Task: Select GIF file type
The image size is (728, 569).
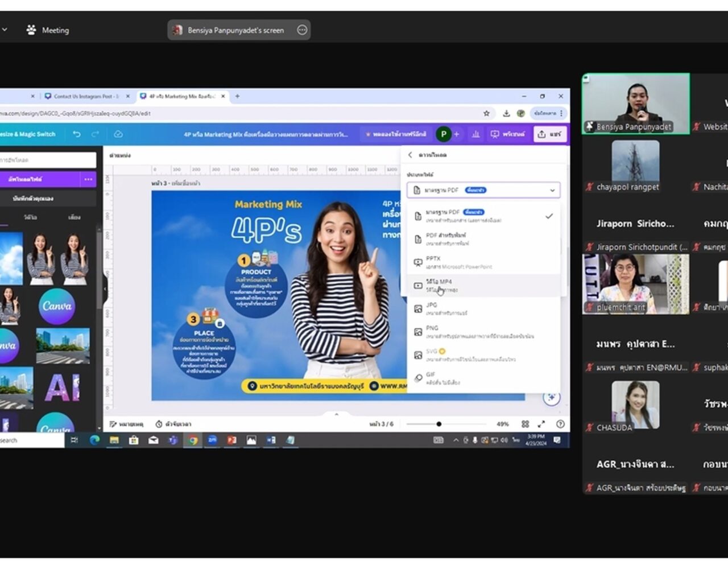Action: pos(483,378)
